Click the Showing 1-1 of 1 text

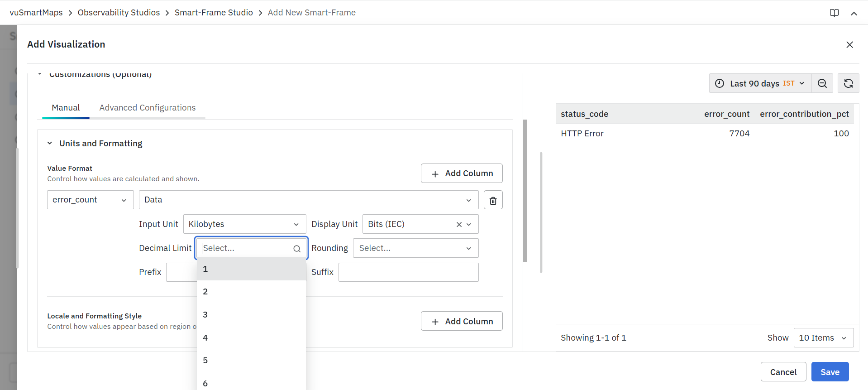point(593,338)
